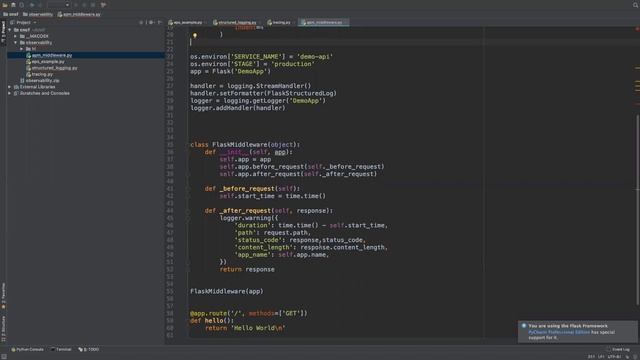Hide the Project panel with collapse icon
The height and width of the screenshot is (360, 640).
tap(160, 22)
